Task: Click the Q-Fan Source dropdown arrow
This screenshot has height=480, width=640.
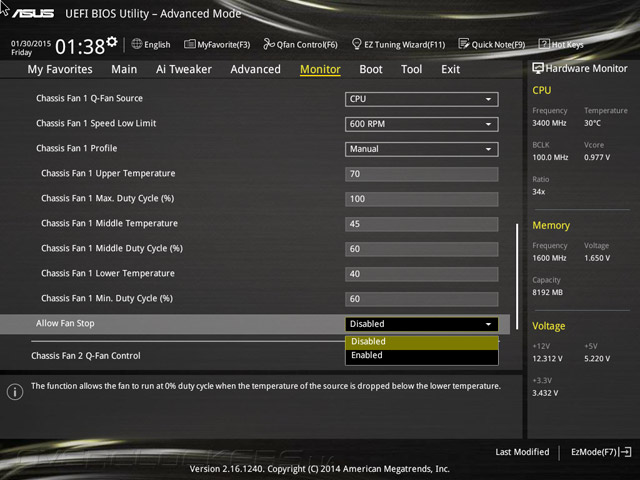Action: 489,99
